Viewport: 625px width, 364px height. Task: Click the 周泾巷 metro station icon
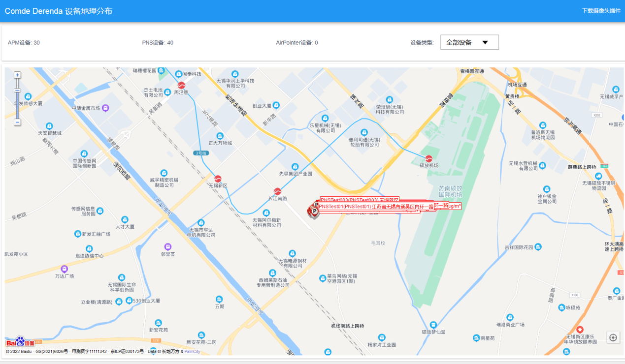[x=181, y=86]
